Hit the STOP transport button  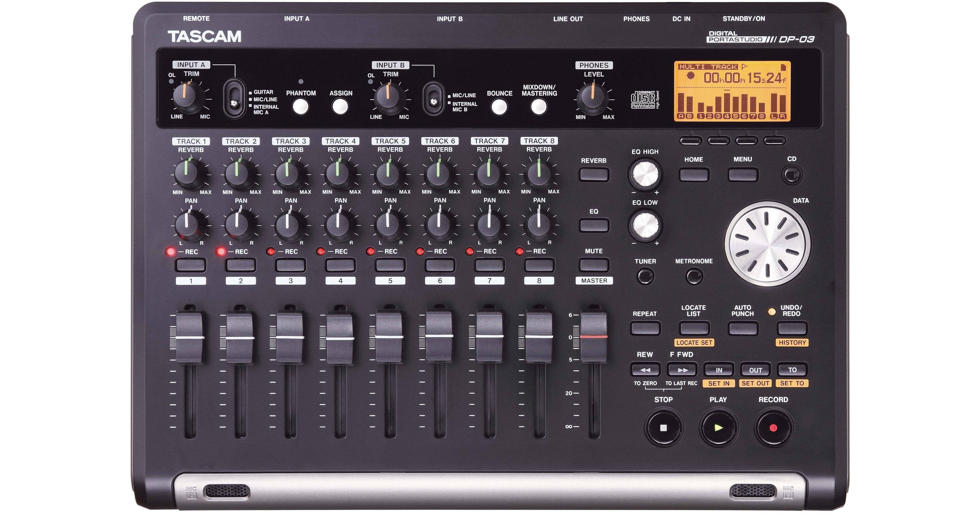(664, 428)
